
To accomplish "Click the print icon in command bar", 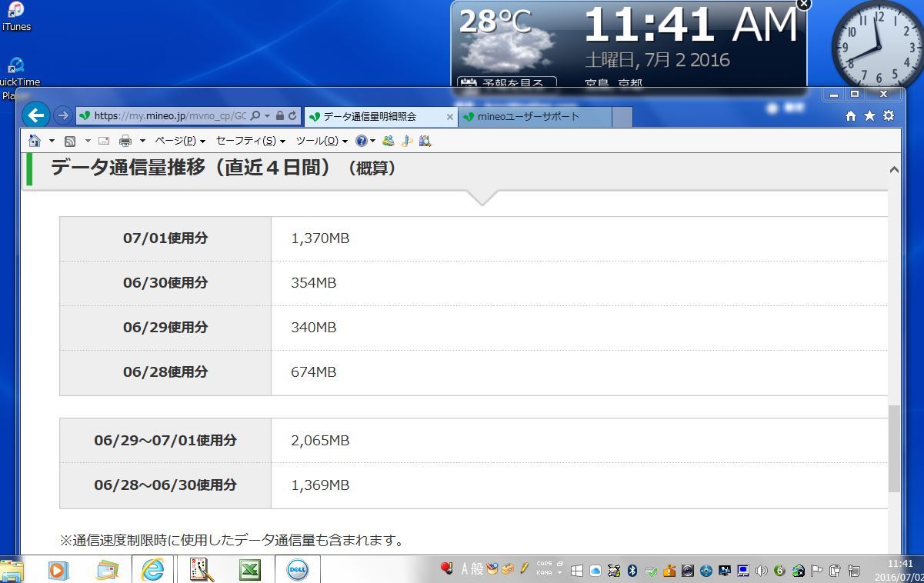I will tap(125, 141).
